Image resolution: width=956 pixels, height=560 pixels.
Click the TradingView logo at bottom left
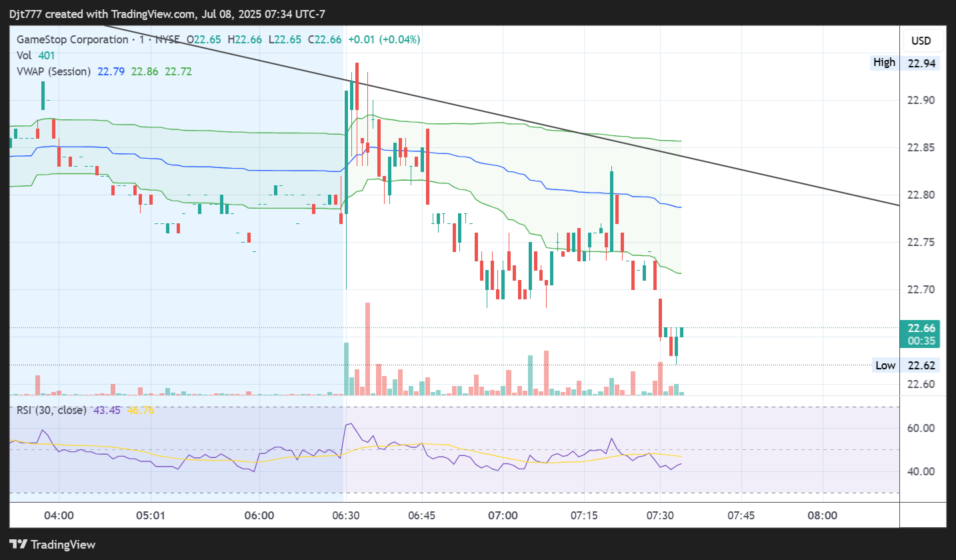pos(52,544)
